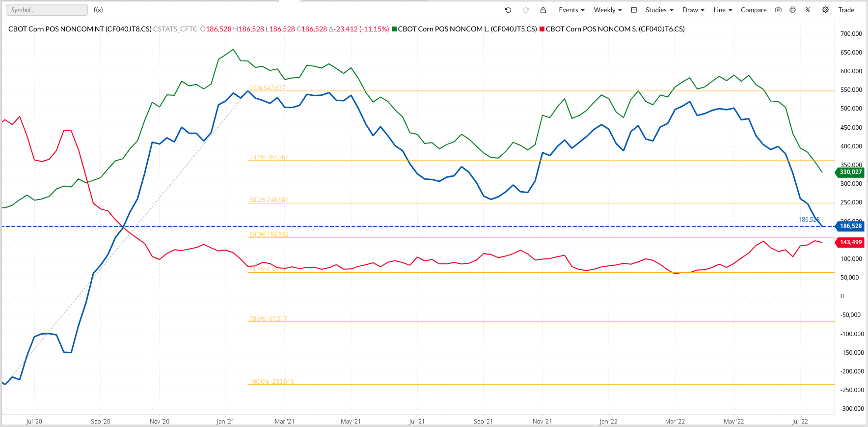Select CBOT Corn POS NONCOM NT legend label

(x=80, y=29)
